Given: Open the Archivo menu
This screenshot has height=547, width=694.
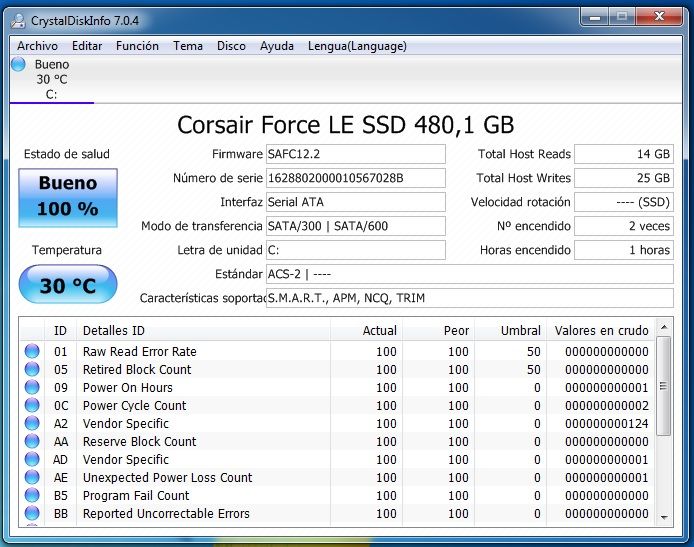Looking at the screenshot, I should 37,46.
